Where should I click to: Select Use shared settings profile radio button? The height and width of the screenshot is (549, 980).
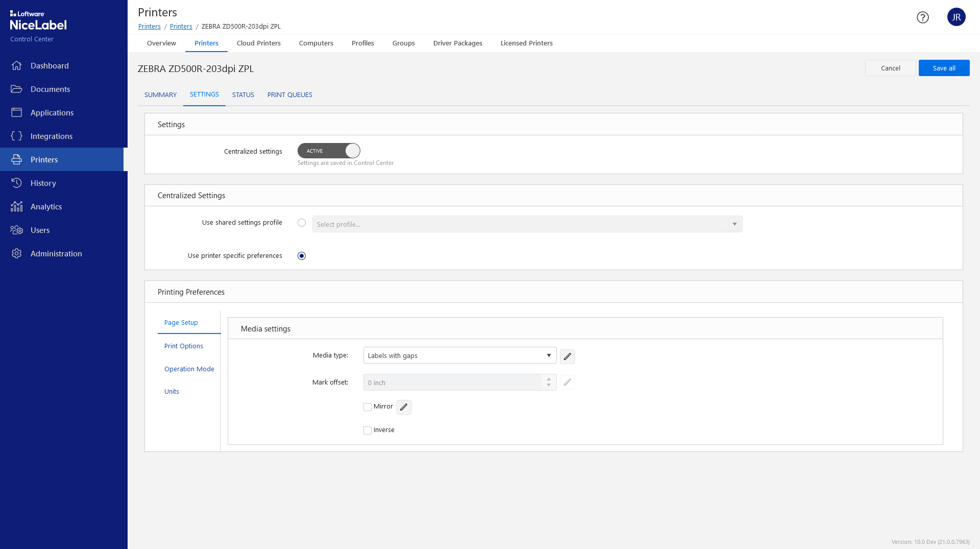[x=302, y=223]
